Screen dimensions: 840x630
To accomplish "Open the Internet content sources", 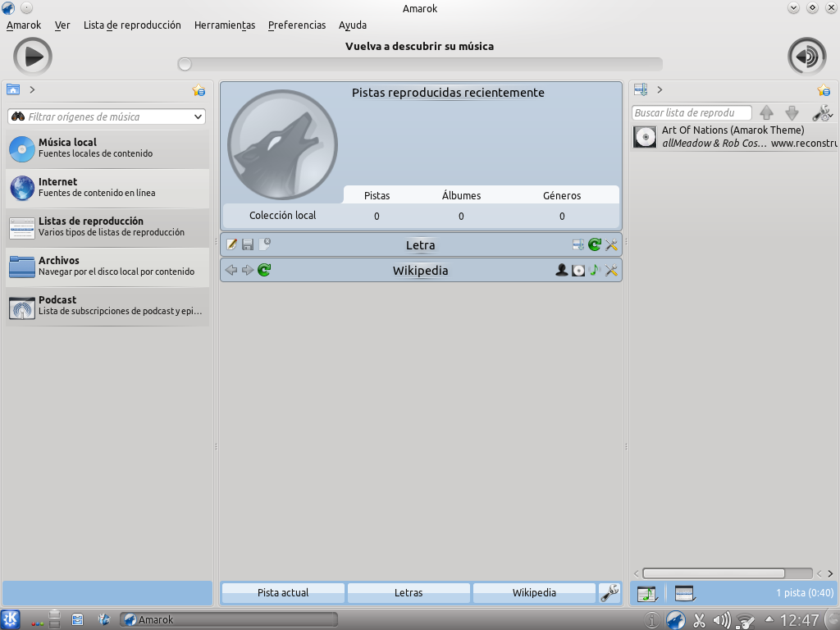I will pos(107,188).
